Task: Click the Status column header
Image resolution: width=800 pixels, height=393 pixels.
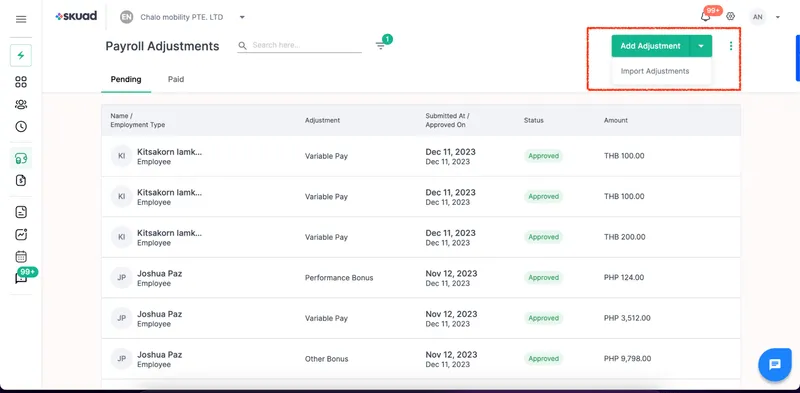Action: click(x=534, y=120)
